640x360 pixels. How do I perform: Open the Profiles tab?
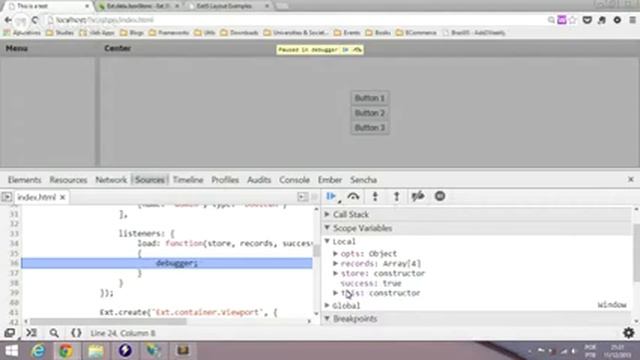[x=225, y=180]
